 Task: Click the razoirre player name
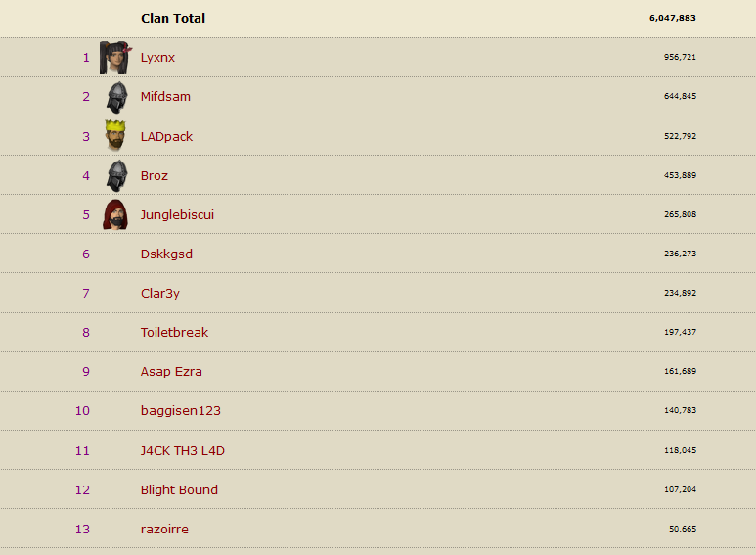point(164,529)
